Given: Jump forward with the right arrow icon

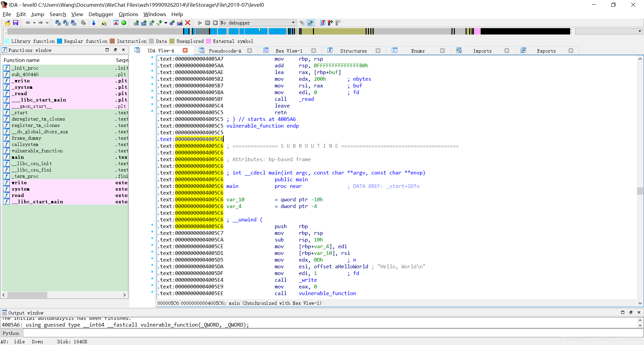Looking at the screenshot, I should (41, 23).
